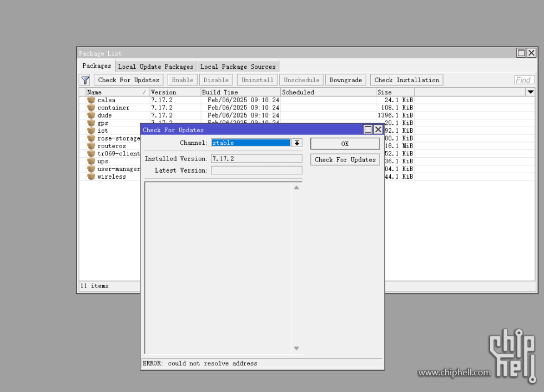This screenshot has height=392, width=544.
Task: Select the rose-storage package icon
Action: pos(91,138)
